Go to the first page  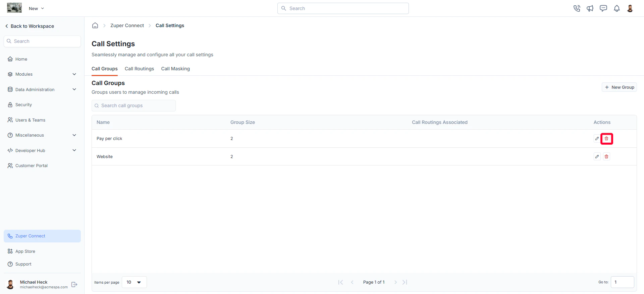point(340,282)
